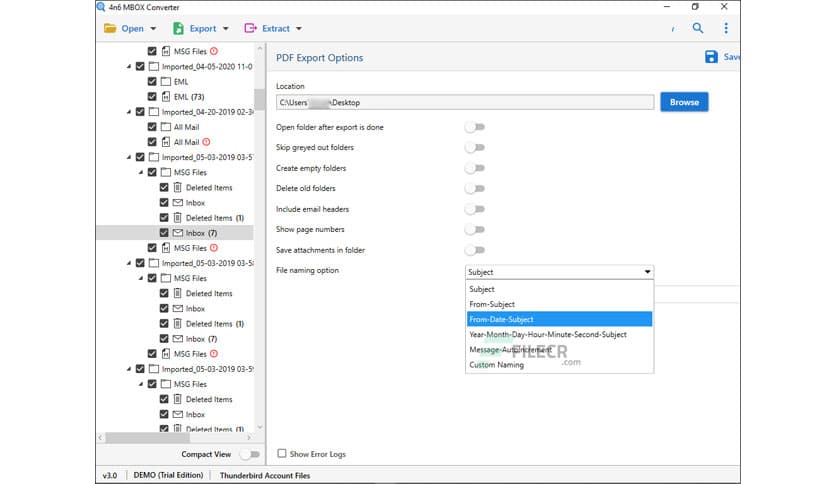Click the 4n6 MBOX Converter app icon
The width and height of the screenshot is (836, 484).
pyautogui.click(x=101, y=7)
